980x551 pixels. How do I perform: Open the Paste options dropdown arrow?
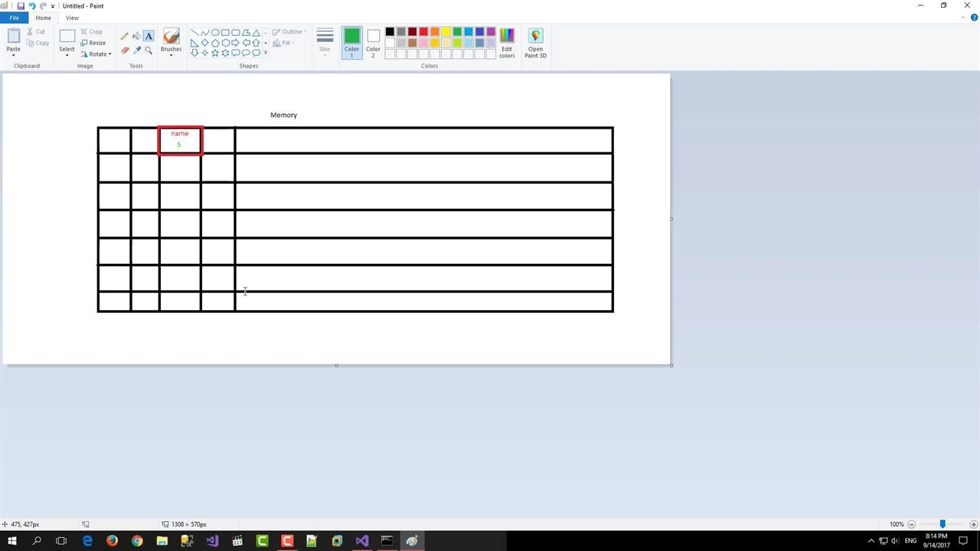14,55
